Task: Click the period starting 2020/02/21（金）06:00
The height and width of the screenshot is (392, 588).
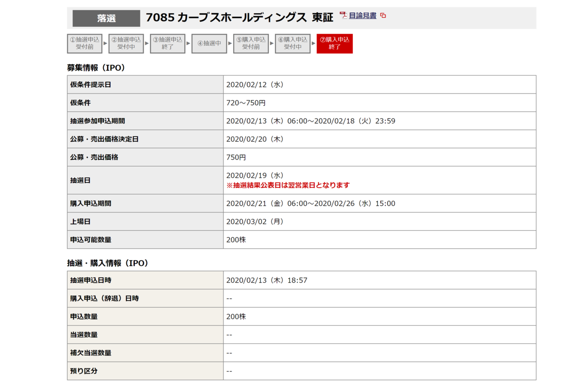Action: [x=311, y=203]
